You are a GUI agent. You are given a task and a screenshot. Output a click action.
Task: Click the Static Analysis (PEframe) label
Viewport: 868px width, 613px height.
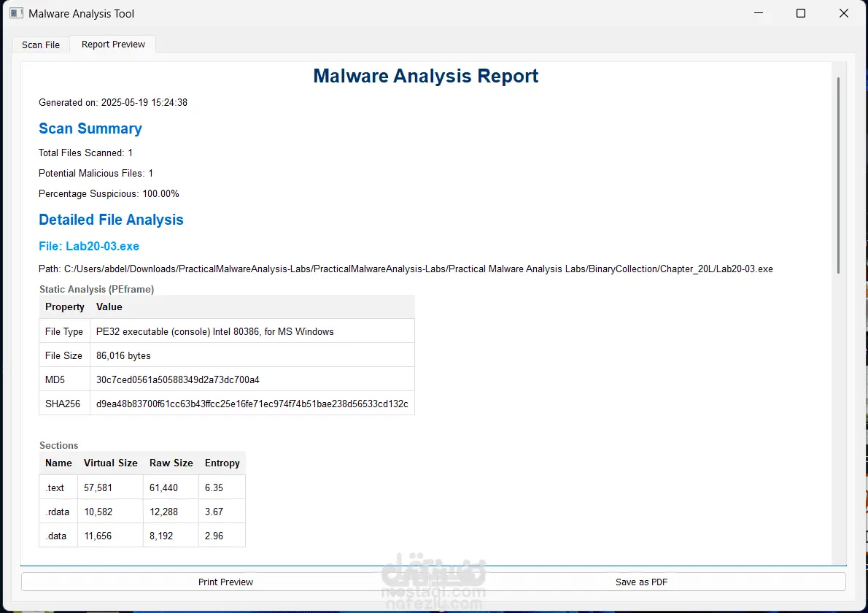coord(97,289)
